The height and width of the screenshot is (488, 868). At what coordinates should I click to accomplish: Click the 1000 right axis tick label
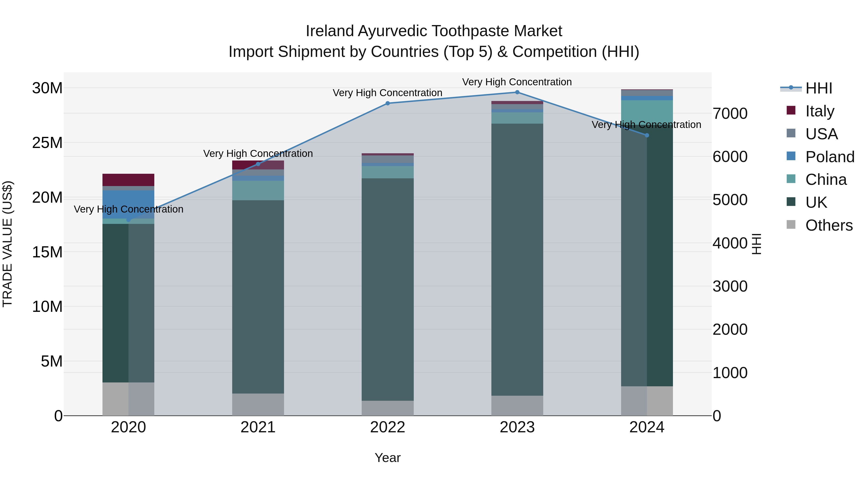730,373
